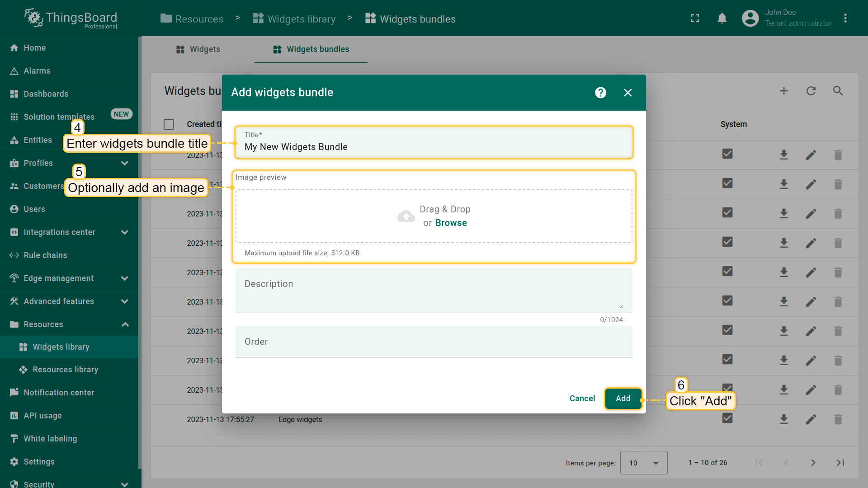The width and height of the screenshot is (868, 488).
Task: Open the user menu three-dots icon
Action: pos(845,19)
